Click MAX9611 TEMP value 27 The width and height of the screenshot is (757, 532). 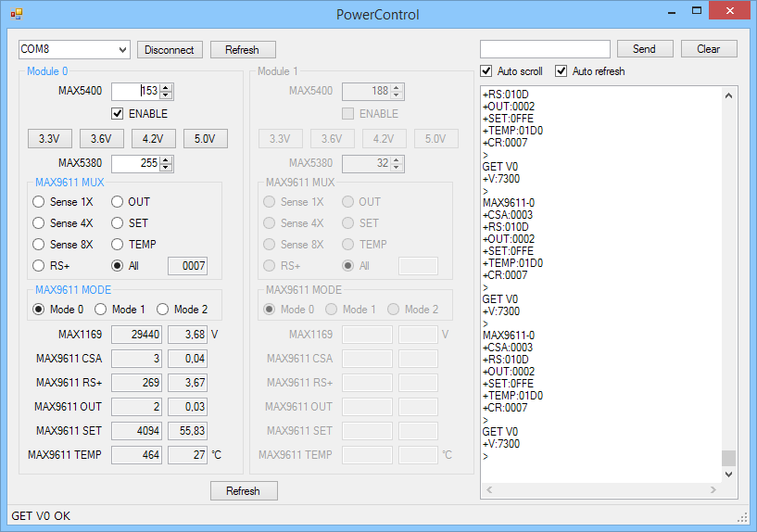(x=188, y=455)
